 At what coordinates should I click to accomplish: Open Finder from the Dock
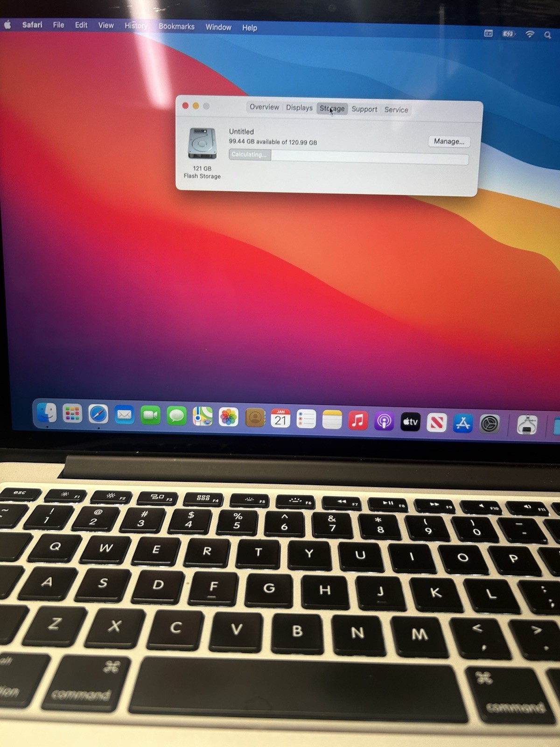(47, 413)
